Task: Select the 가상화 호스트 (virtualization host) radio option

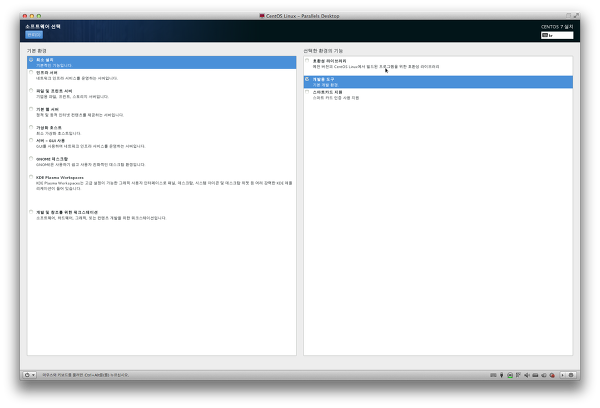Action: pyautogui.click(x=31, y=127)
